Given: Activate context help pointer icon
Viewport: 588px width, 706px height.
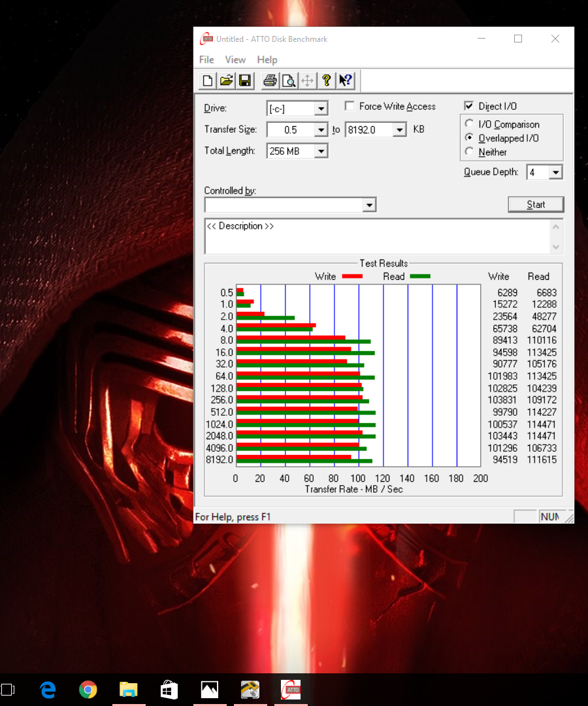Looking at the screenshot, I should click(x=346, y=80).
